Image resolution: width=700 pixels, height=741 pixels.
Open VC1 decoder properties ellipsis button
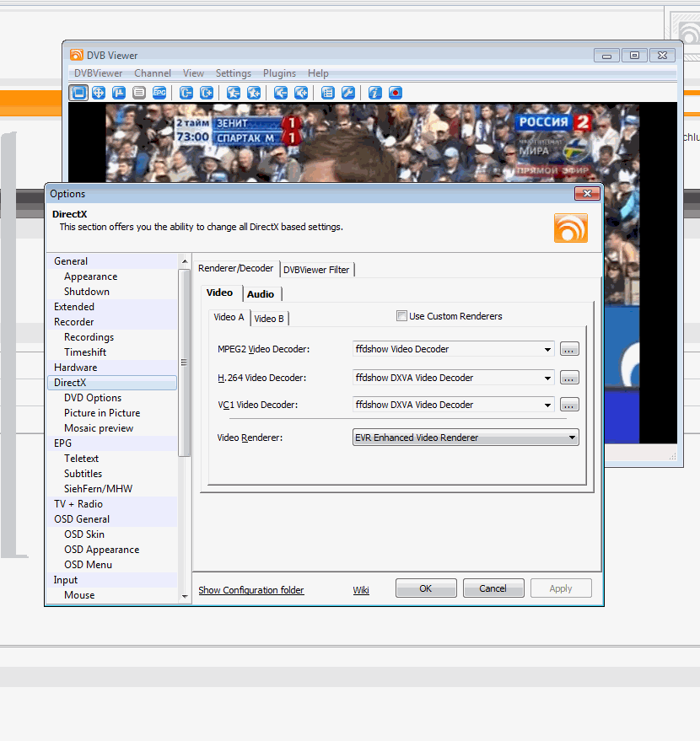coord(569,405)
